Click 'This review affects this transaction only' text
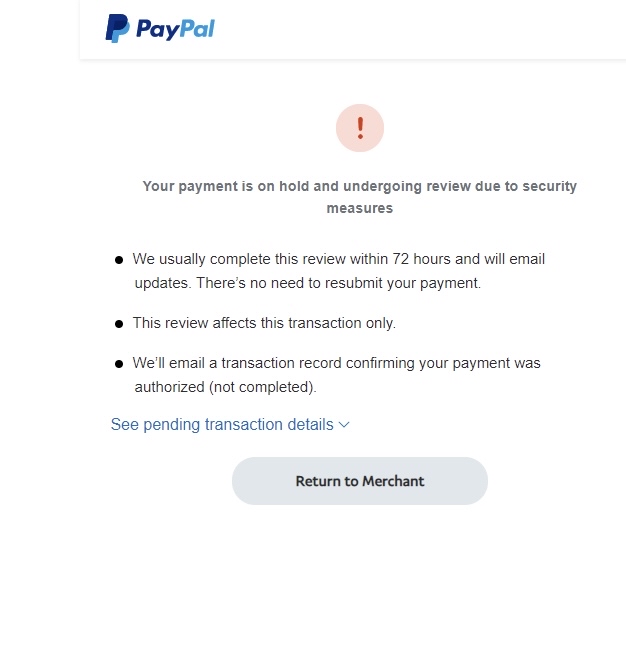Screen dimensions: 626x657 pos(264,323)
